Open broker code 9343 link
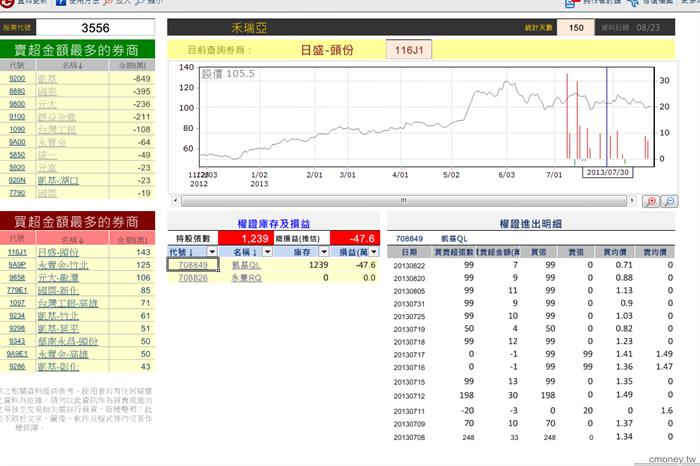700x466 pixels. pos(17,341)
